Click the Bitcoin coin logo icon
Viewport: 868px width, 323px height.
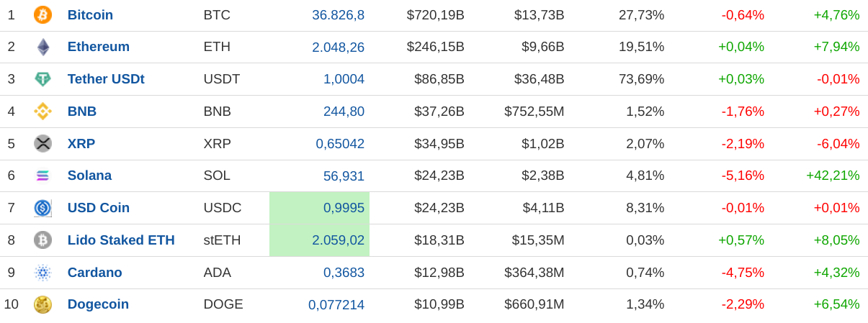[42, 14]
